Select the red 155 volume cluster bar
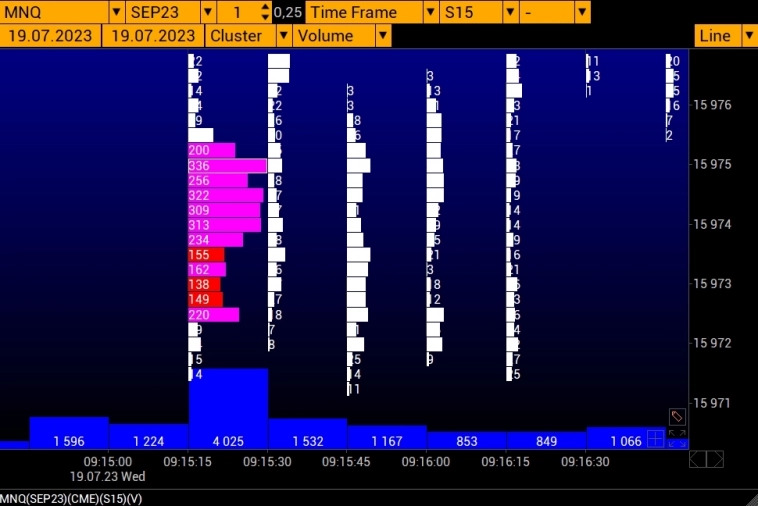This screenshot has width=758, height=506. (x=206, y=255)
